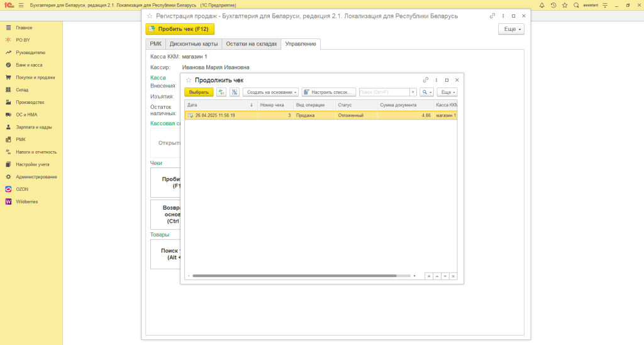Viewport: 644px width, 345px height.
Task: Click the Поиск (Ctrl+F) search field
Action: 384,92
